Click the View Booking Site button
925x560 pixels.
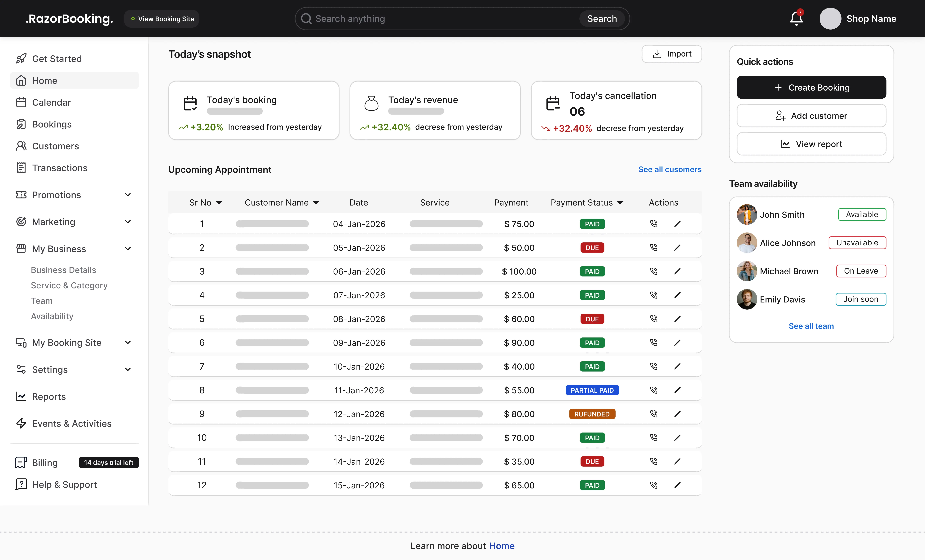[x=161, y=19]
